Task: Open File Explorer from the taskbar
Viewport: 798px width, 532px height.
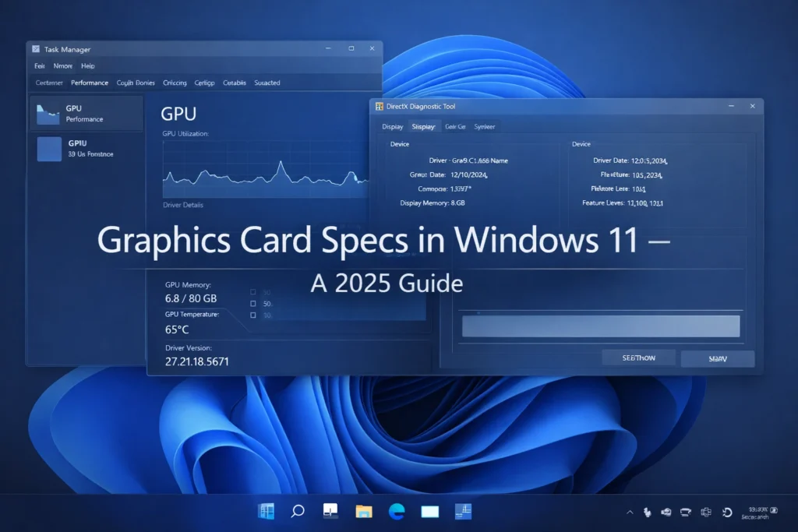Action: coord(362,512)
